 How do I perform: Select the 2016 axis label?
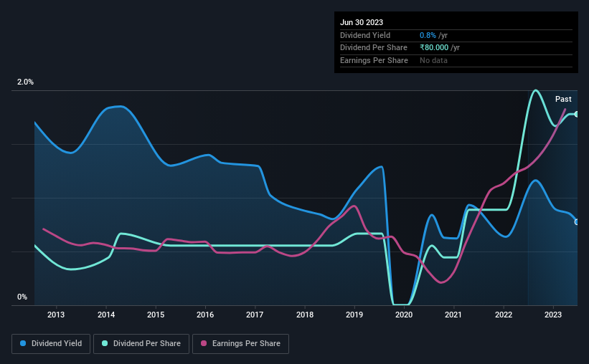point(205,315)
